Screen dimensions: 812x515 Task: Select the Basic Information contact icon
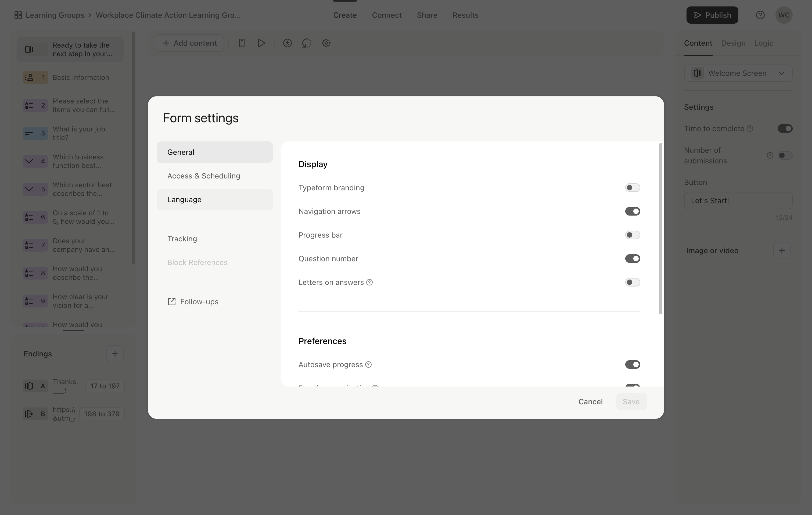pos(29,78)
